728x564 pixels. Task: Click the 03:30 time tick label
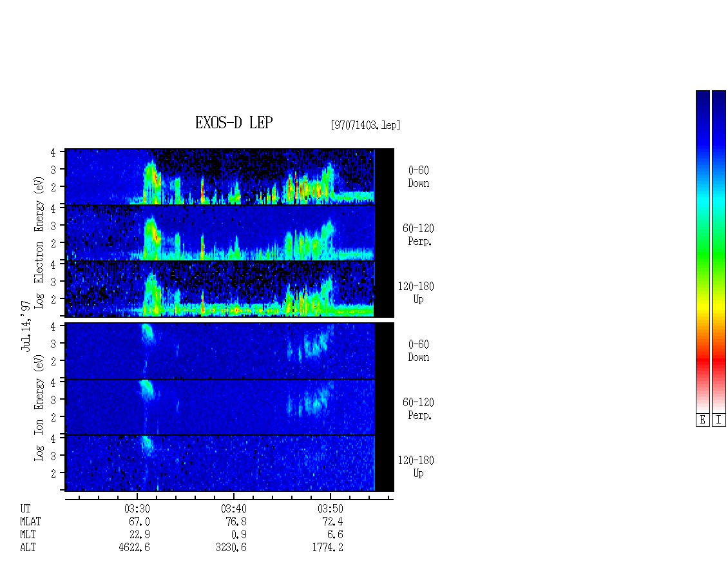point(137,509)
